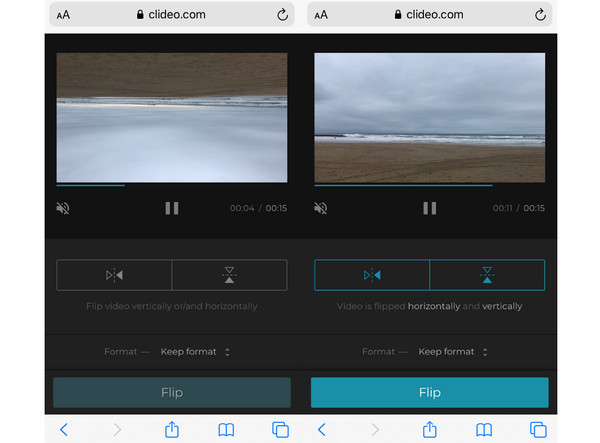
Task: Tap clideo.com address in left phone
Action: [171, 15]
